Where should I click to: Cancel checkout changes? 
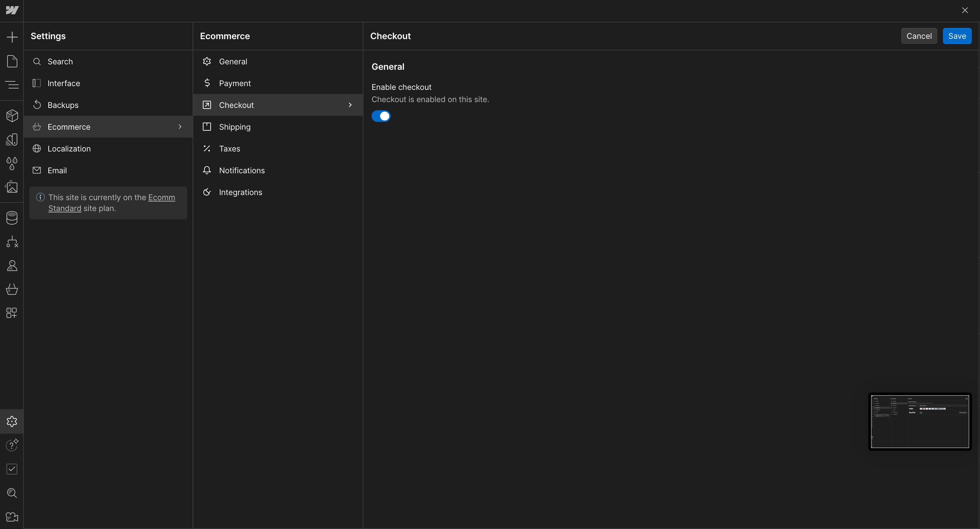(x=919, y=36)
